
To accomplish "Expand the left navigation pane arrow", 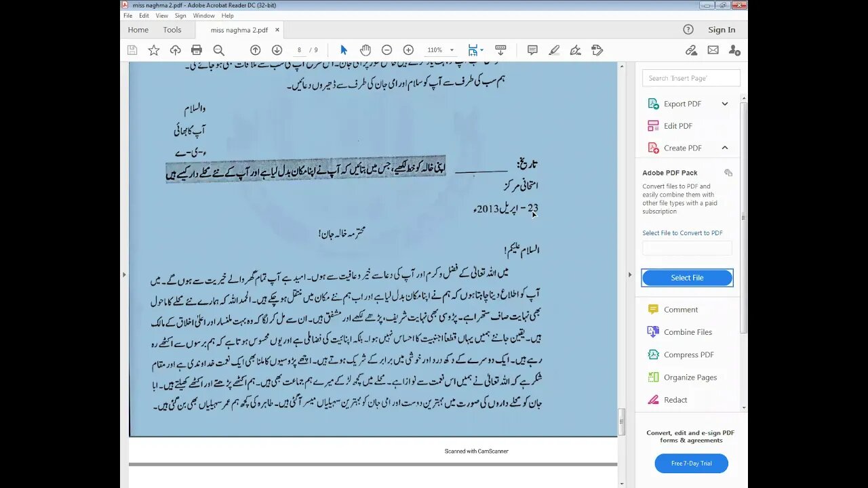I will tap(123, 274).
